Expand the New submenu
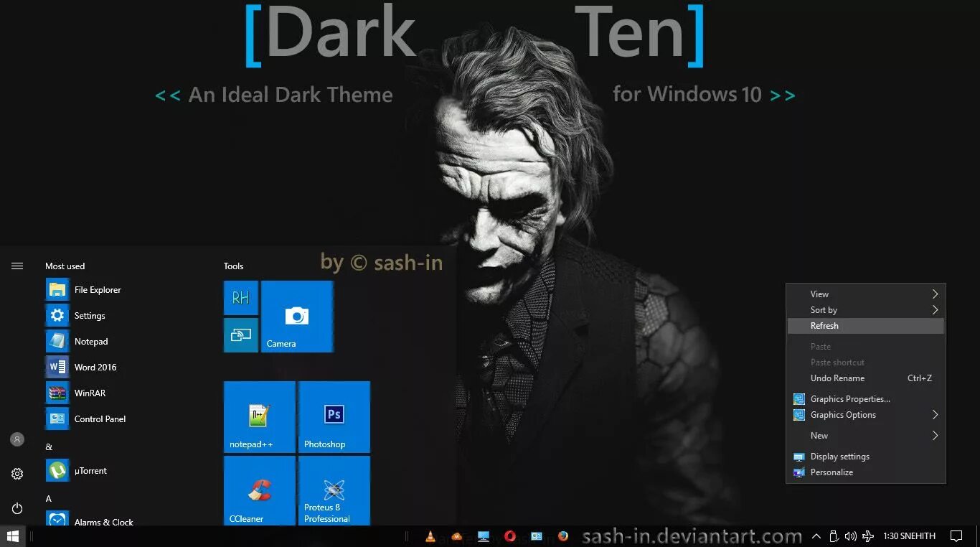Viewport: 980px width, 547px height. point(866,436)
